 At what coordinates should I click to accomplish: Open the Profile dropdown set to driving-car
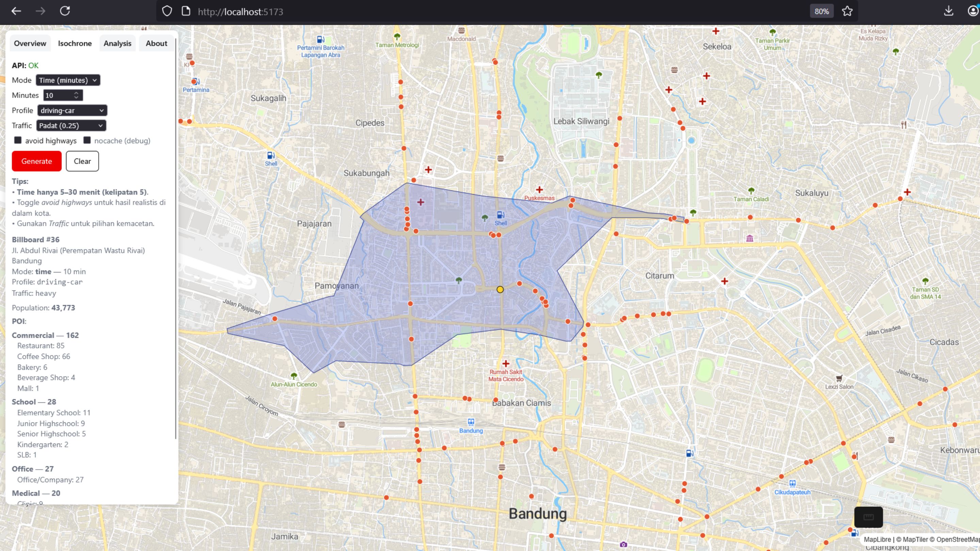click(x=72, y=110)
